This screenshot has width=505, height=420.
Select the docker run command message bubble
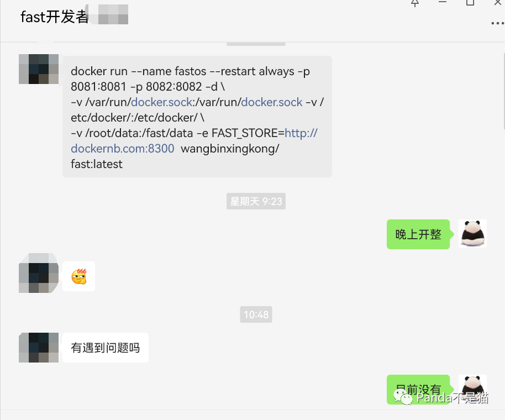197,117
